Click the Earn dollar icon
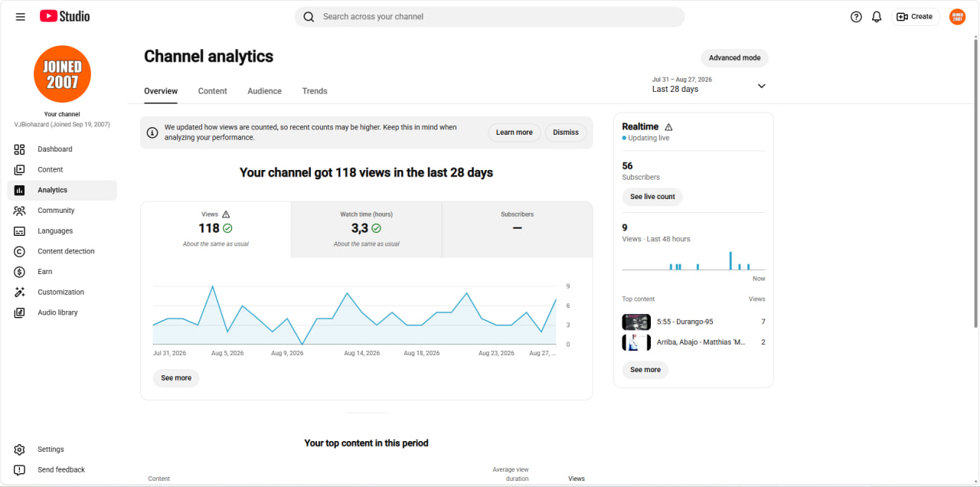The height and width of the screenshot is (487, 980). click(x=20, y=272)
